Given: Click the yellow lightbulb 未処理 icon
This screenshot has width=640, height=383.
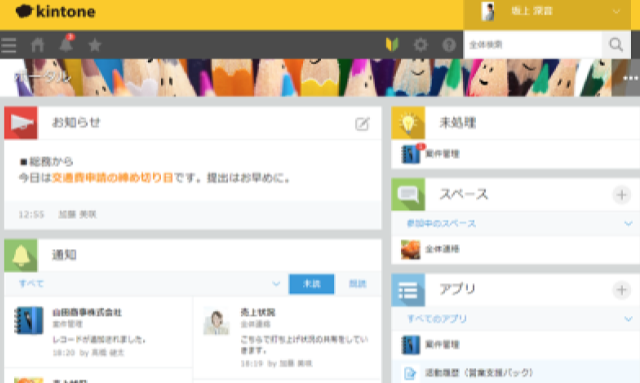Looking at the screenshot, I should [408, 123].
